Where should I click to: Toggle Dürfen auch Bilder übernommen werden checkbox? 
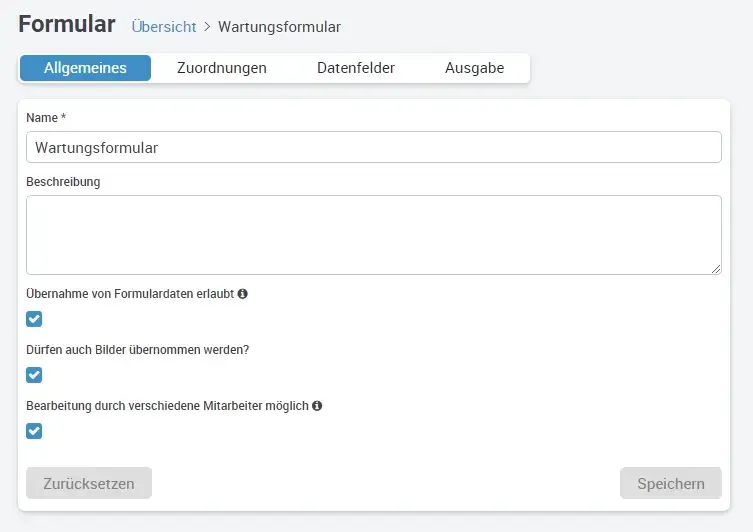pos(34,375)
